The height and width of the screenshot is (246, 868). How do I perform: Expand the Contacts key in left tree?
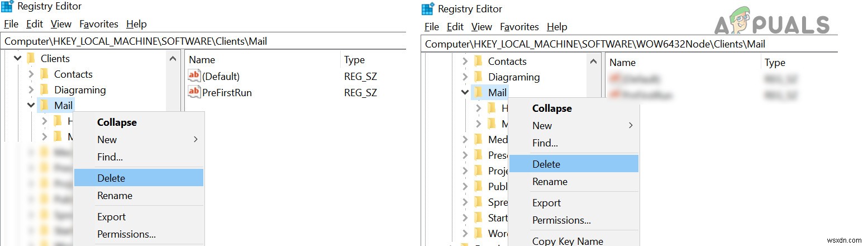click(x=31, y=74)
